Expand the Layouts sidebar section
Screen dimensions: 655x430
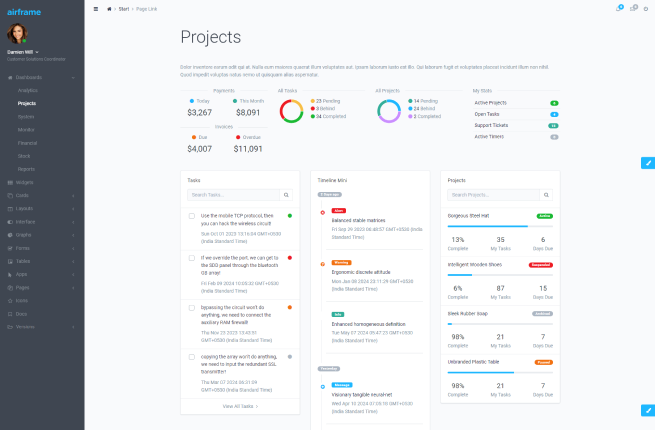pos(25,208)
